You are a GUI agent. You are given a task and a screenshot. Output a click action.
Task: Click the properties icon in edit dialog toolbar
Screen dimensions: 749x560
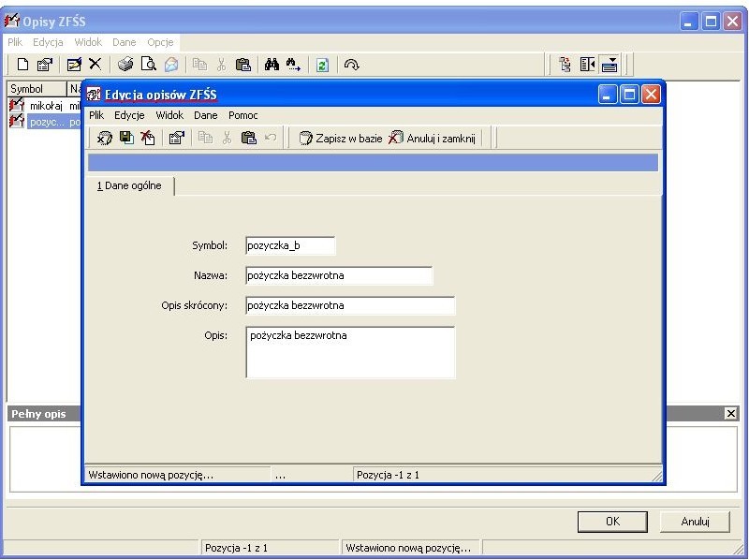tap(176, 138)
